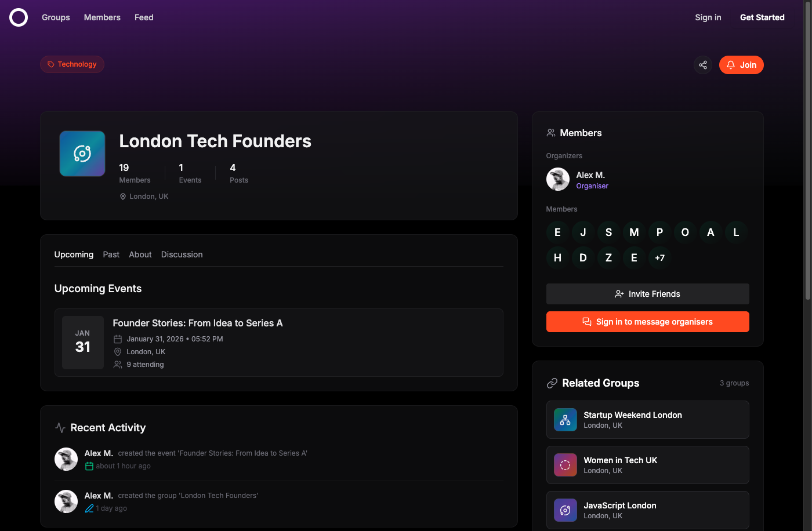Image resolution: width=812 pixels, height=531 pixels.
Task: Click the share icon near the Join button
Action: (703, 65)
